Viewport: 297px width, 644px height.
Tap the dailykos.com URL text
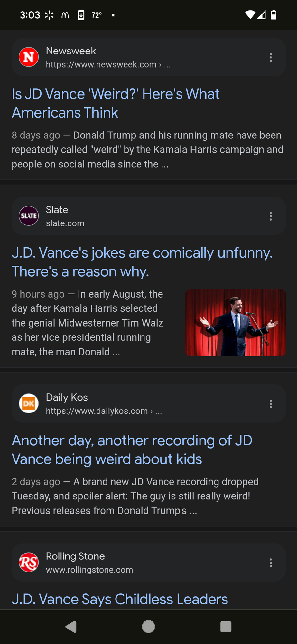(x=97, y=411)
